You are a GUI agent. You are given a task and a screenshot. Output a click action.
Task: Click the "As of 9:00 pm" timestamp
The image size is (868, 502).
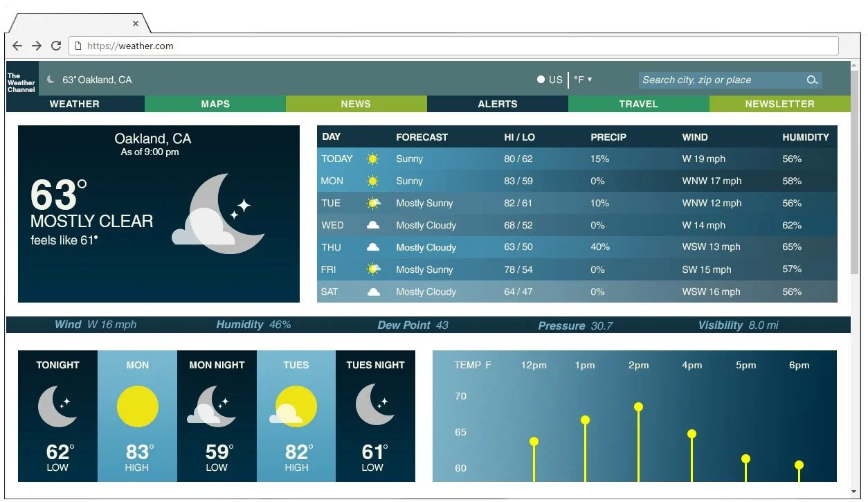point(150,152)
